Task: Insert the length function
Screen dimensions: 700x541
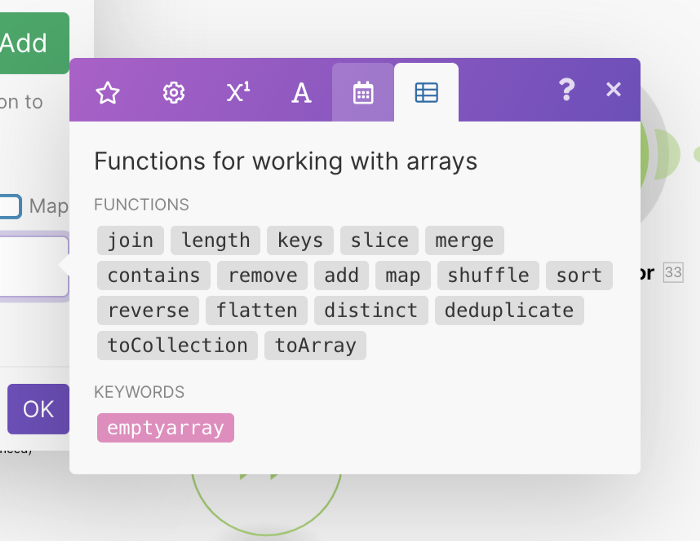Action: (216, 241)
